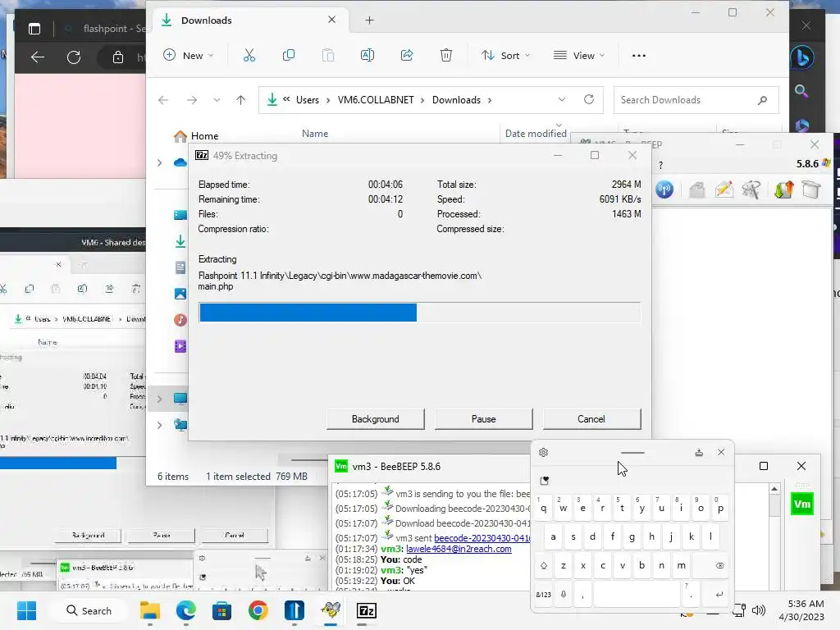Sort by the Name column header

click(315, 134)
